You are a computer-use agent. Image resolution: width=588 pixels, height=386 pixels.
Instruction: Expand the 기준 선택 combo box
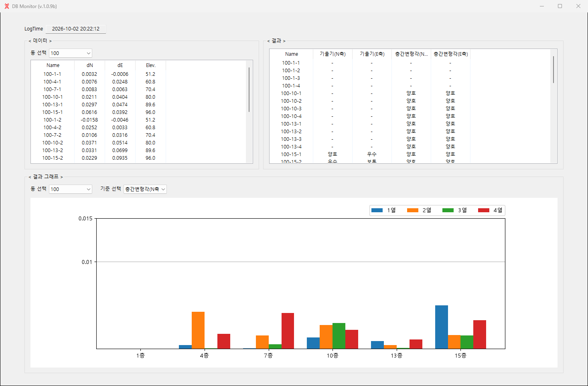145,189
